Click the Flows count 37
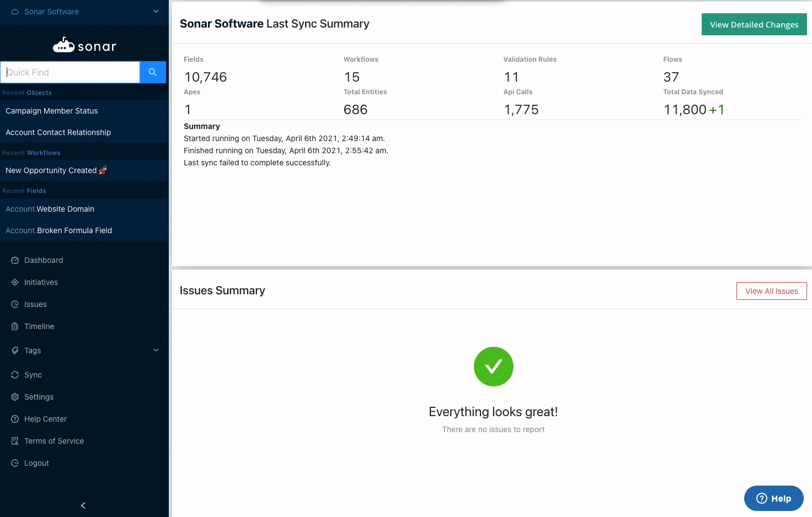Image resolution: width=812 pixels, height=517 pixels. click(671, 77)
